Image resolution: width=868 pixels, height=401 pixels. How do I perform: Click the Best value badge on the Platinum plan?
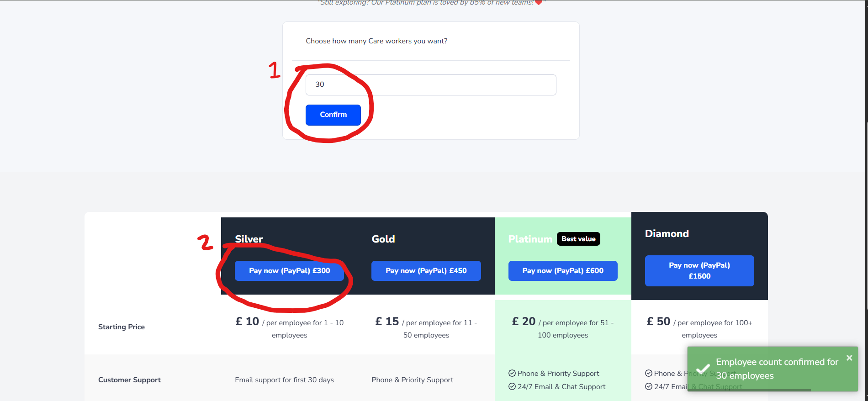click(x=578, y=238)
